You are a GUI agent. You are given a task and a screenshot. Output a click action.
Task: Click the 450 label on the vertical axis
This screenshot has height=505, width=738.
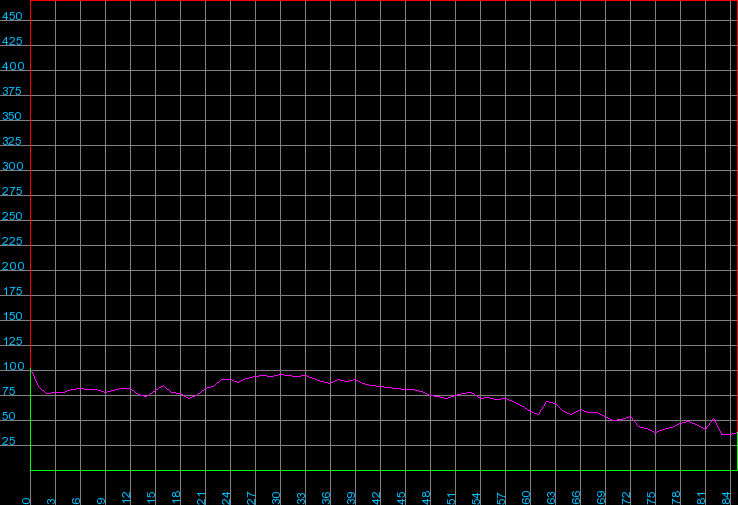point(12,16)
